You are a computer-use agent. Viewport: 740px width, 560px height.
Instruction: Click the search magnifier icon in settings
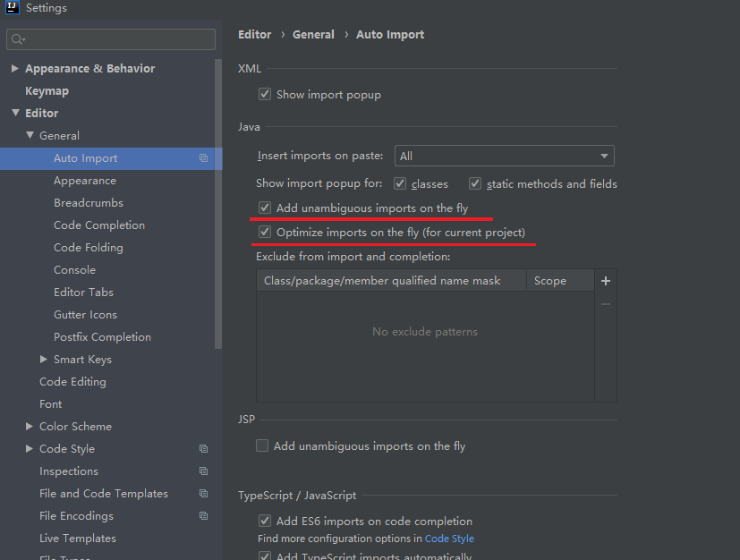(x=18, y=39)
